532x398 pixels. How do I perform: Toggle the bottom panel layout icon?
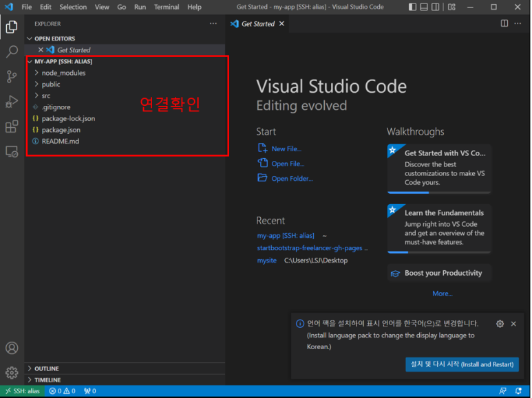(x=424, y=7)
